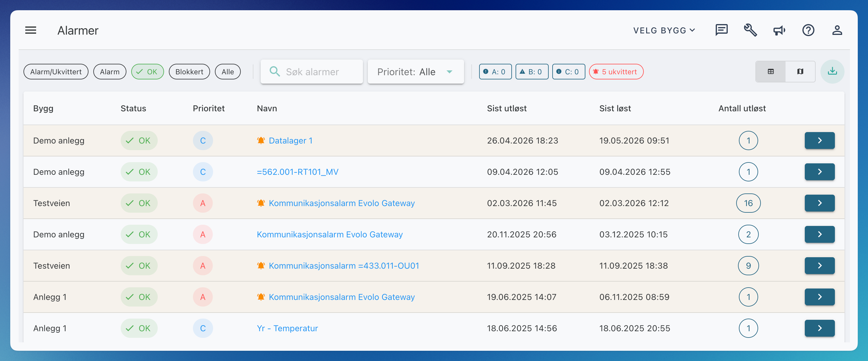Toggle the OK status filter chip
This screenshot has height=361, width=868.
click(147, 72)
